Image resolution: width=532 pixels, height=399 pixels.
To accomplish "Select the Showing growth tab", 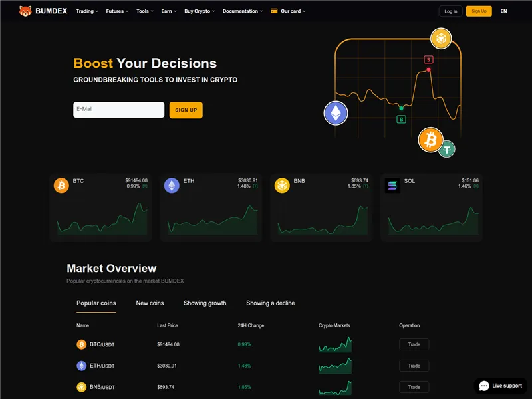I will 205,303.
